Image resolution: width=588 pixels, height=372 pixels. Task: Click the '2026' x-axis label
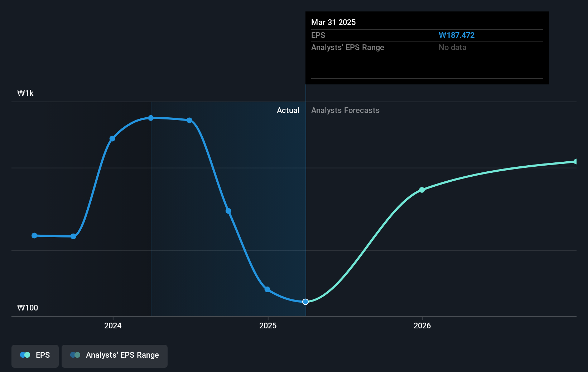[422, 325]
